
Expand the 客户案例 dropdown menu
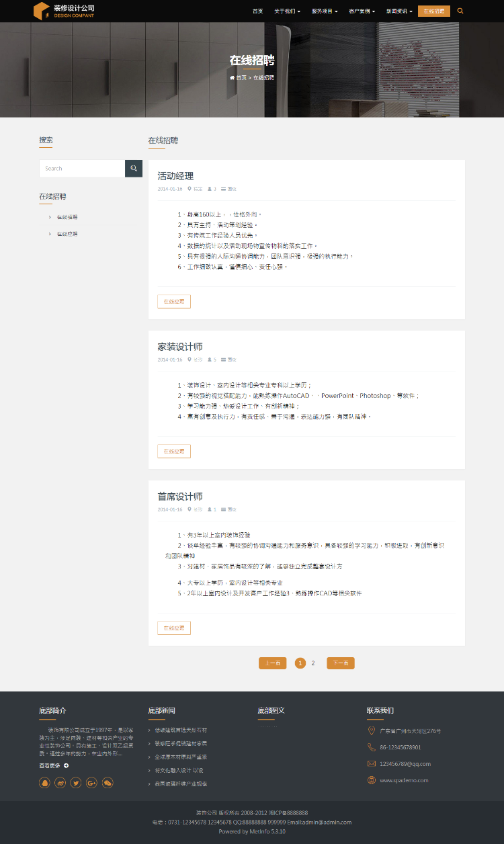coord(362,11)
